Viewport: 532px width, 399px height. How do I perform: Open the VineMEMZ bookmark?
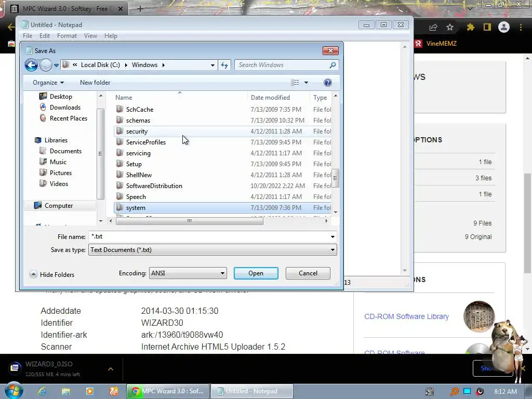(x=436, y=44)
